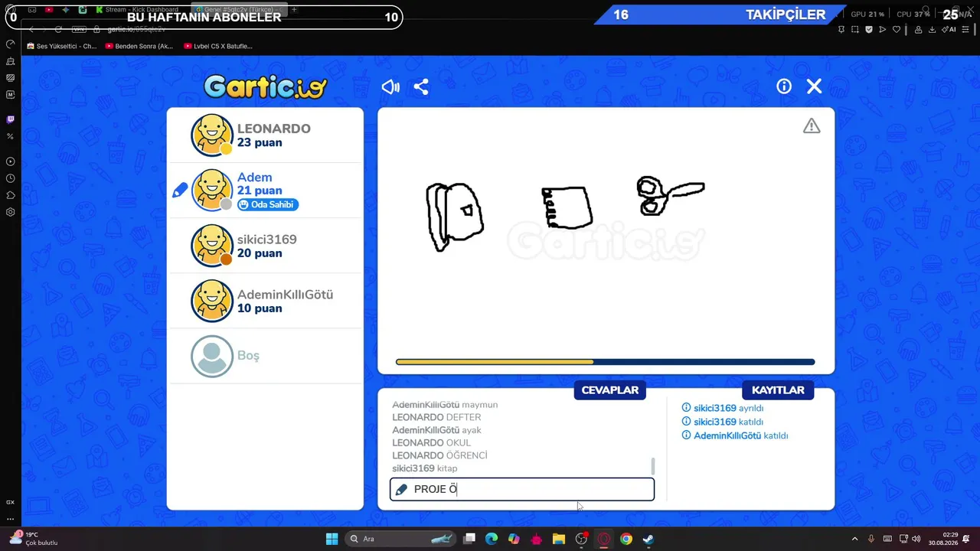Click 'sikici3169 katıldı' log entry
The height and width of the screenshot is (551, 980).
(x=722, y=422)
